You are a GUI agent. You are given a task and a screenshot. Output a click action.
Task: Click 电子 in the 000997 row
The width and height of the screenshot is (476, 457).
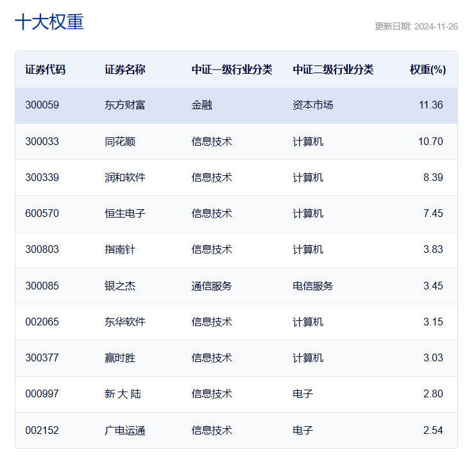[303, 394]
